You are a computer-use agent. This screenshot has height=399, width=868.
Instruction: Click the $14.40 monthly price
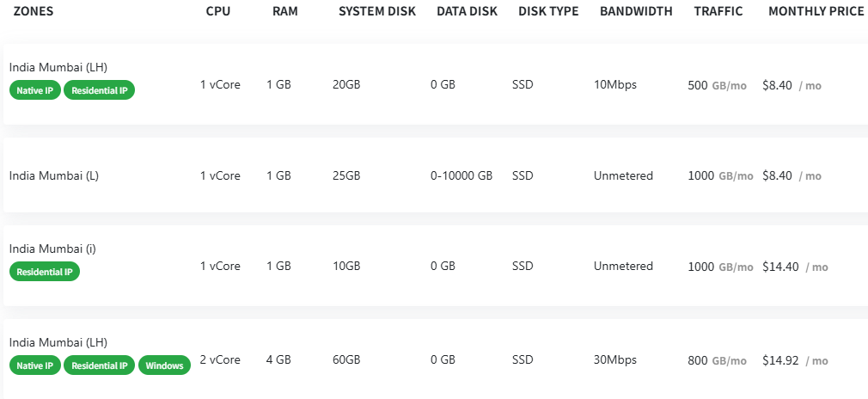(780, 267)
